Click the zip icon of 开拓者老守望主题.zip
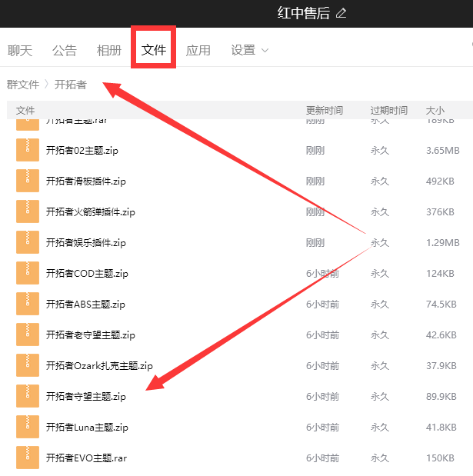Screen dimensions: 473x476 tap(28, 335)
